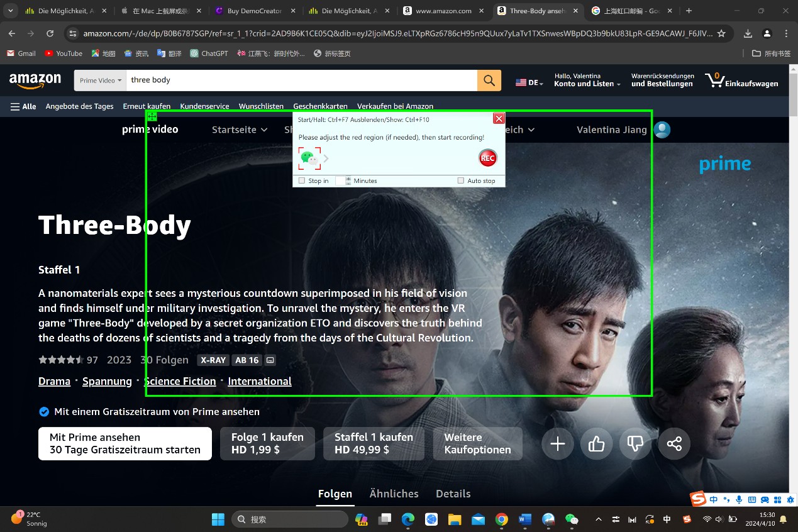Click the arrow next to capture region icon
Image resolution: width=798 pixels, height=532 pixels.
coord(326,158)
